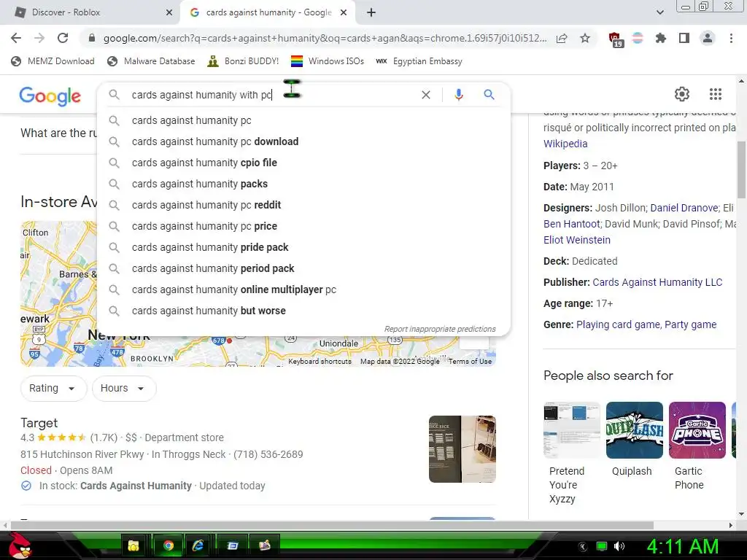
Task: Open the Google apps grid
Action: pyautogui.click(x=716, y=94)
